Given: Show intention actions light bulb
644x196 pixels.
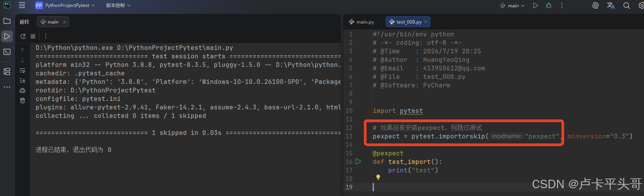Looking at the screenshot, I should pos(378,177).
